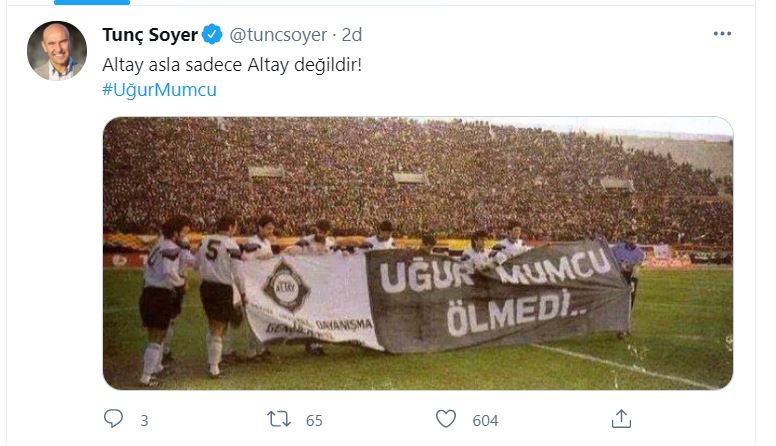Open the stadium photo attachment
Image resolution: width=776 pixels, height=446 pixels.
[x=418, y=253]
